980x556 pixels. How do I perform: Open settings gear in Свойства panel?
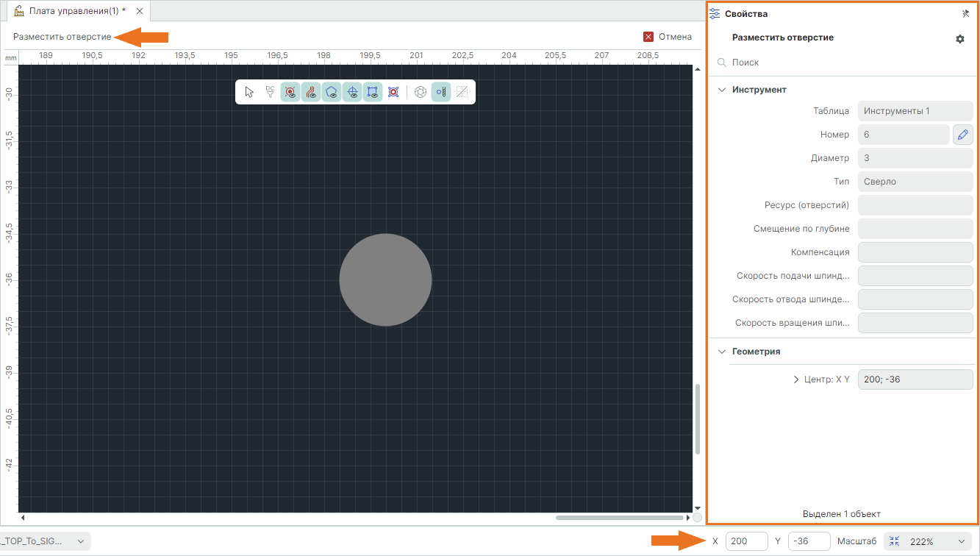click(959, 39)
